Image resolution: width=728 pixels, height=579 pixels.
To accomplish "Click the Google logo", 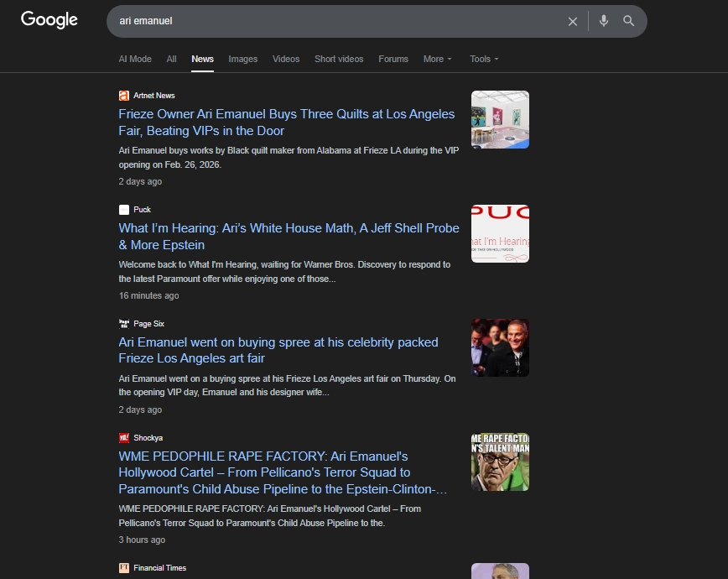I will (x=49, y=20).
